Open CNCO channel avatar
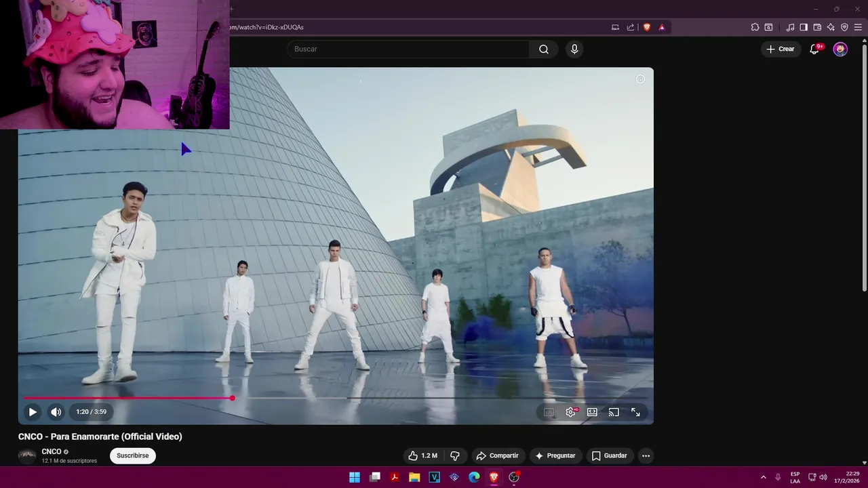This screenshot has width=868, height=488. click(x=27, y=455)
